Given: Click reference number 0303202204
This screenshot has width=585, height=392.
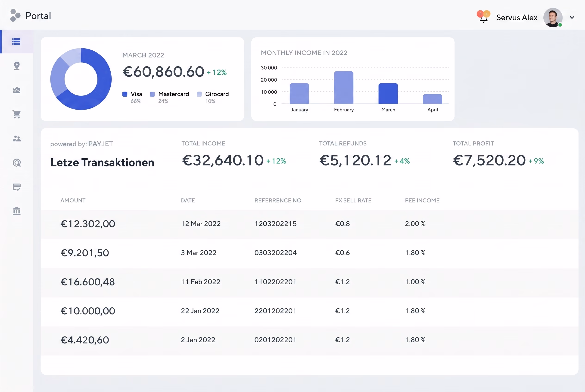Looking at the screenshot, I should click(x=275, y=252).
